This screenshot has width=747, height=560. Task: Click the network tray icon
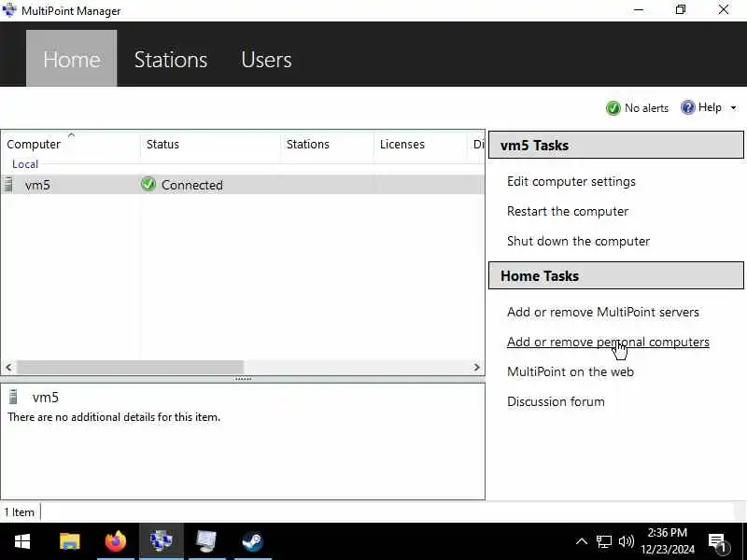click(603, 541)
